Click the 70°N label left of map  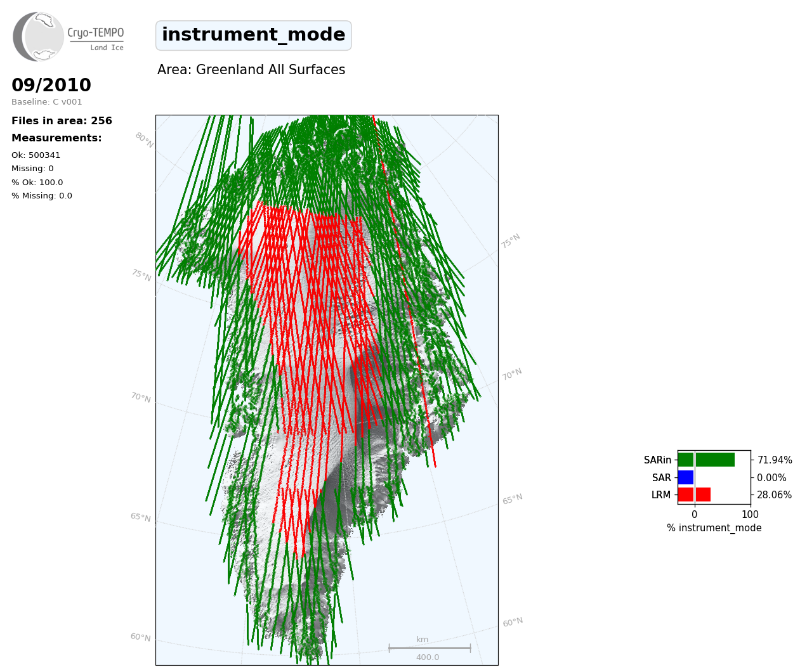click(x=141, y=397)
